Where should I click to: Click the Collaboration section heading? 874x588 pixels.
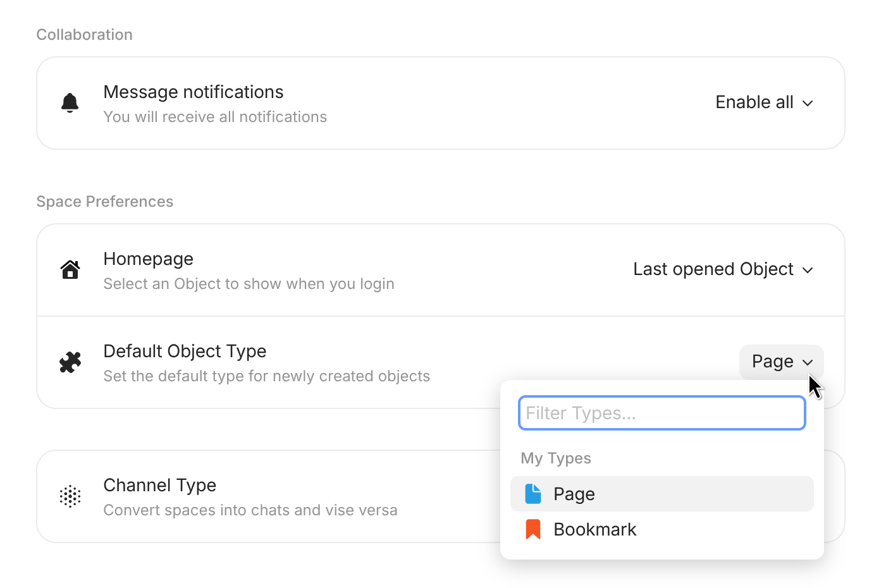[85, 35]
